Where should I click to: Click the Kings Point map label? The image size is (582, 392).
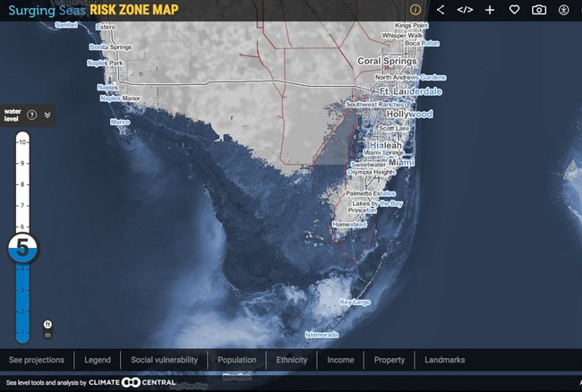411,25
